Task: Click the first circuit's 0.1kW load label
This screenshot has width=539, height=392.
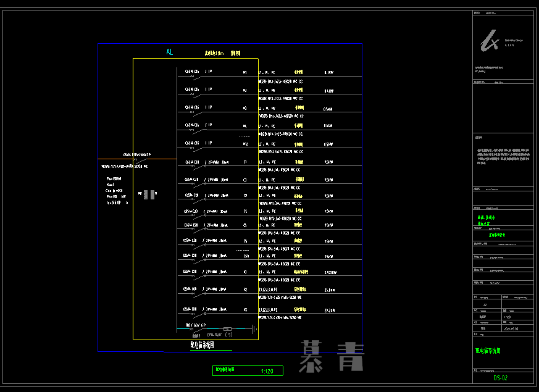Action: click(x=328, y=72)
